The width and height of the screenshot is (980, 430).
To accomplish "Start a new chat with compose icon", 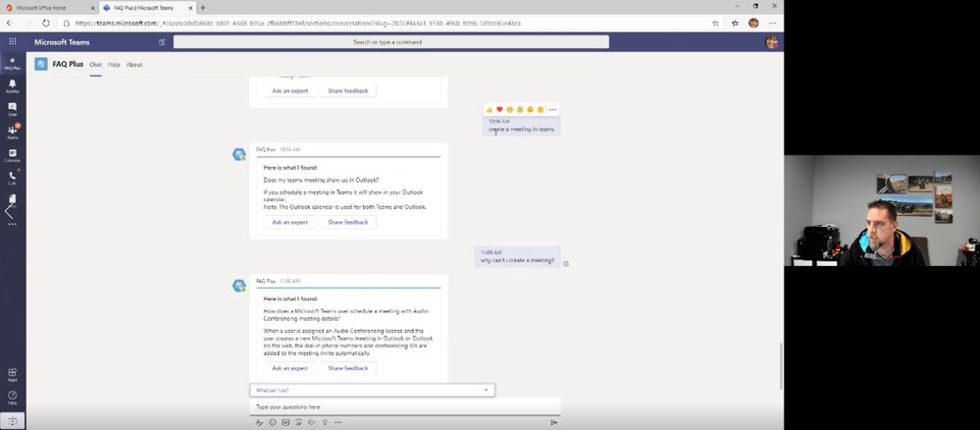I will pos(162,42).
